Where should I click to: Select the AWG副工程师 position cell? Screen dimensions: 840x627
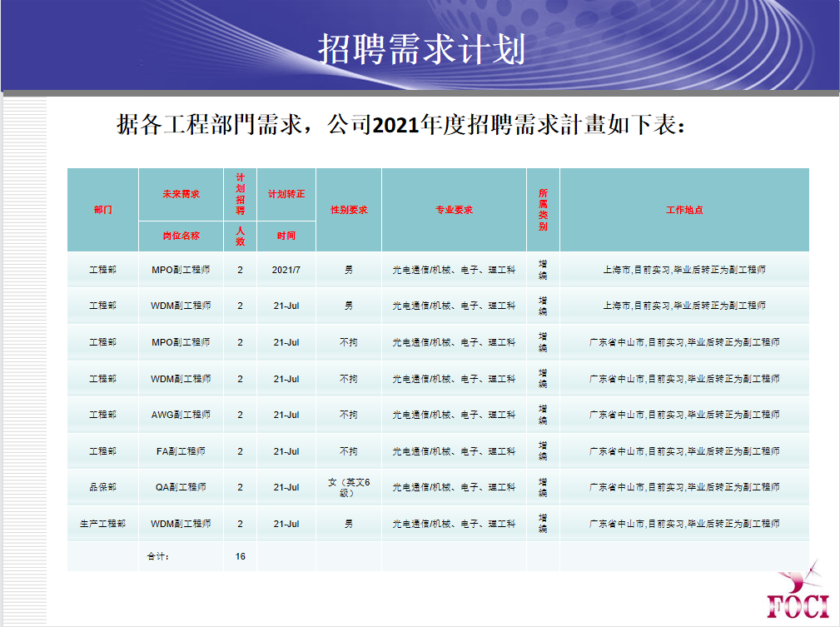pyautogui.click(x=181, y=415)
